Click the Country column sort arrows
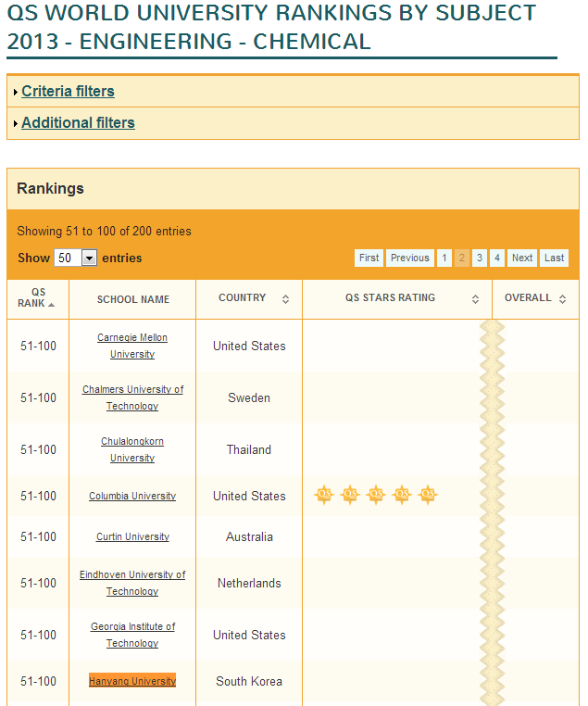 coord(285,299)
